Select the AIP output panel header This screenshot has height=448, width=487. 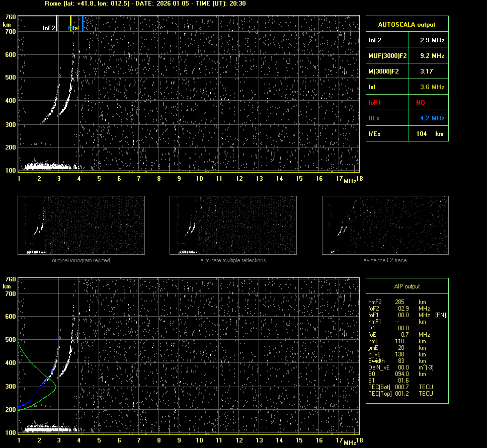click(x=407, y=286)
